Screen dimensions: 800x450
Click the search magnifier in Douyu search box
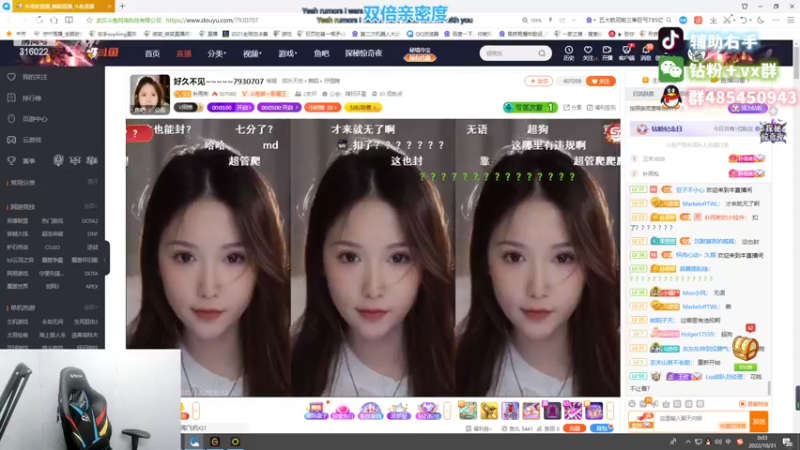pyautogui.click(x=542, y=53)
